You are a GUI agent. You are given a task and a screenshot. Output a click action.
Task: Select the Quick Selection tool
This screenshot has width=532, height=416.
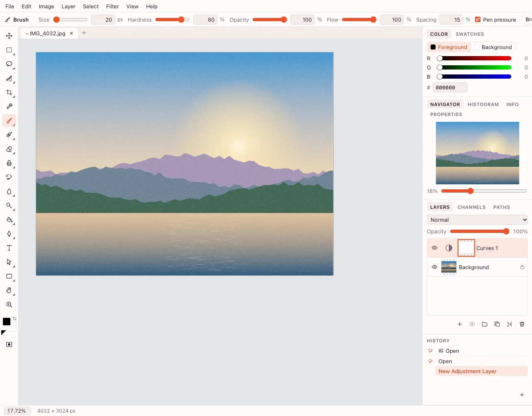click(9, 78)
